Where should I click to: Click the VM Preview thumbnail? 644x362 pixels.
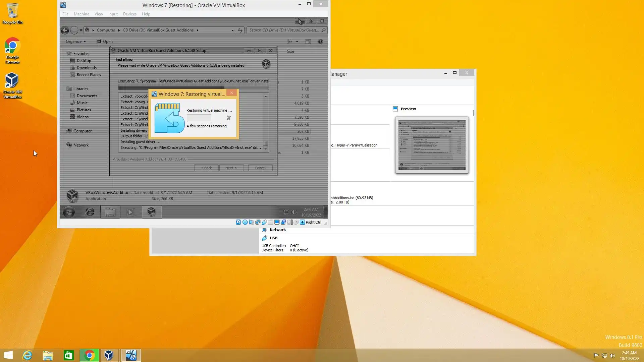click(x=432, y=145)
